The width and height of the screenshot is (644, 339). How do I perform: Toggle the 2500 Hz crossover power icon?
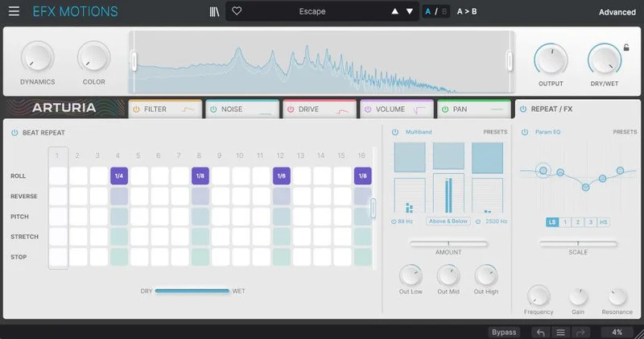point(478,221)
